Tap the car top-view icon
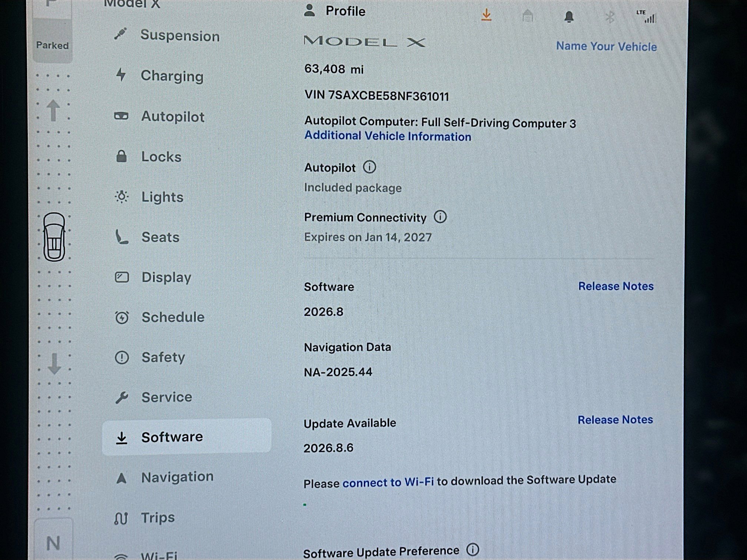Screen dimensions: 747x560 pos(54,237)
